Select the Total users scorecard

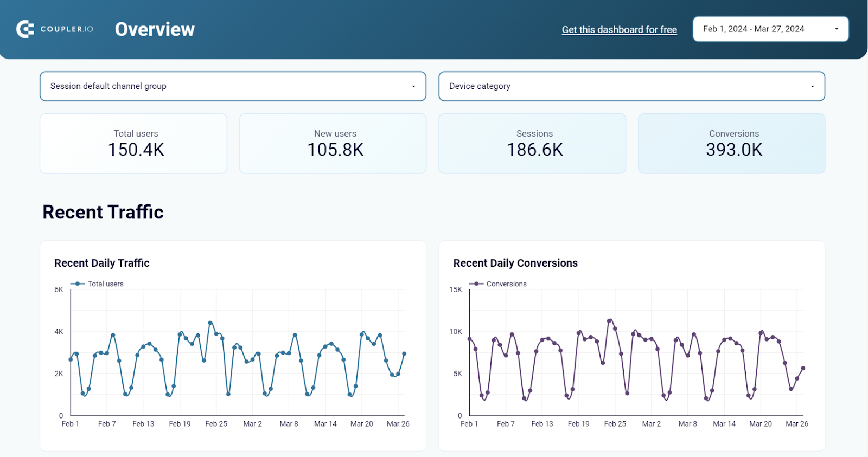(x=133, y=144)
